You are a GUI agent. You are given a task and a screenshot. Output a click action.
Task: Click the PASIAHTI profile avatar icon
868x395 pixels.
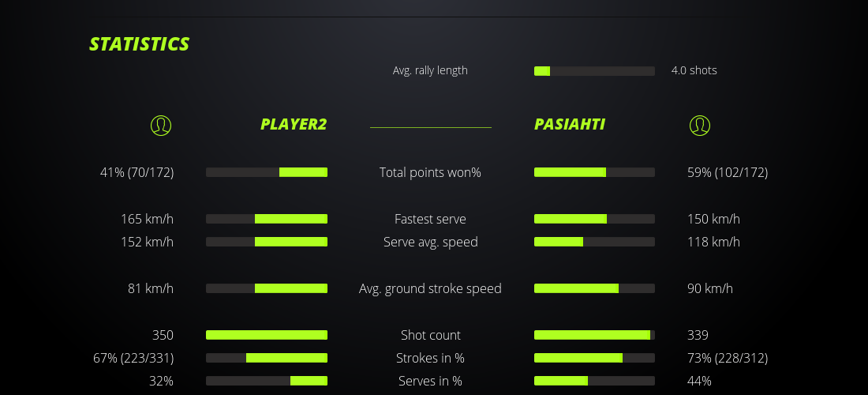[700, 125]
